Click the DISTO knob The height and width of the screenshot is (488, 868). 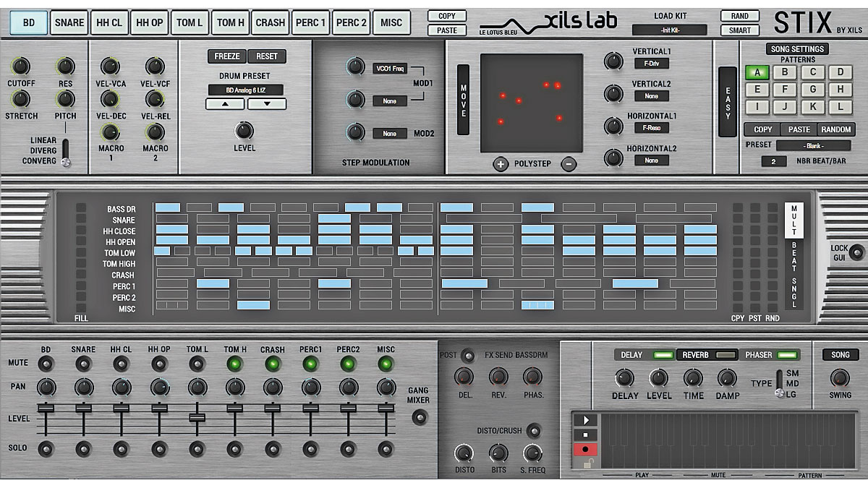pyautogui.click(x=464, y=454)
